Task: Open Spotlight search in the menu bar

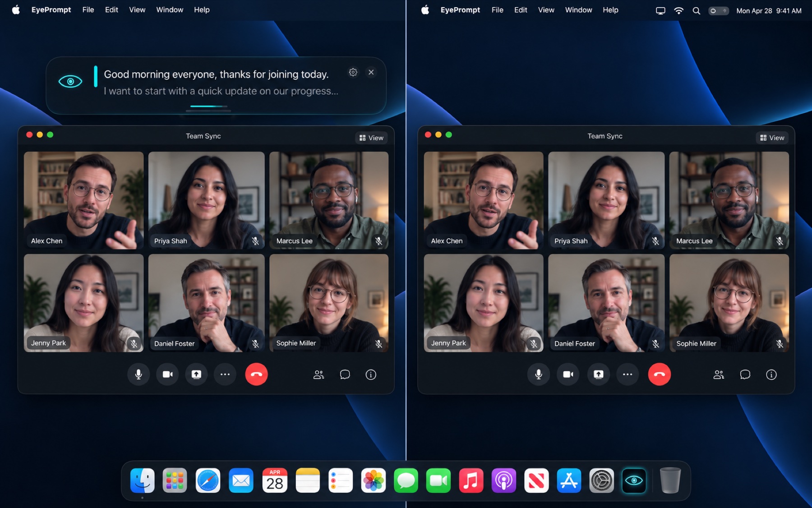Action: (696, 11)
